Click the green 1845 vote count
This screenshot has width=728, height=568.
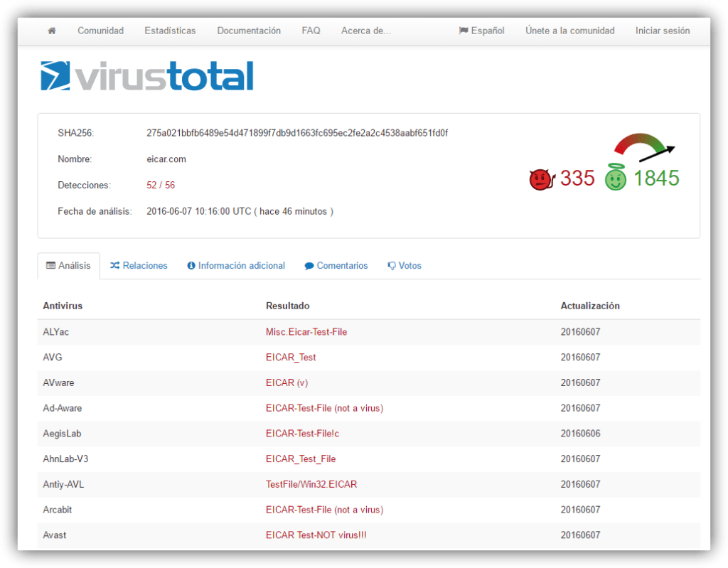(x=656, y=178)
